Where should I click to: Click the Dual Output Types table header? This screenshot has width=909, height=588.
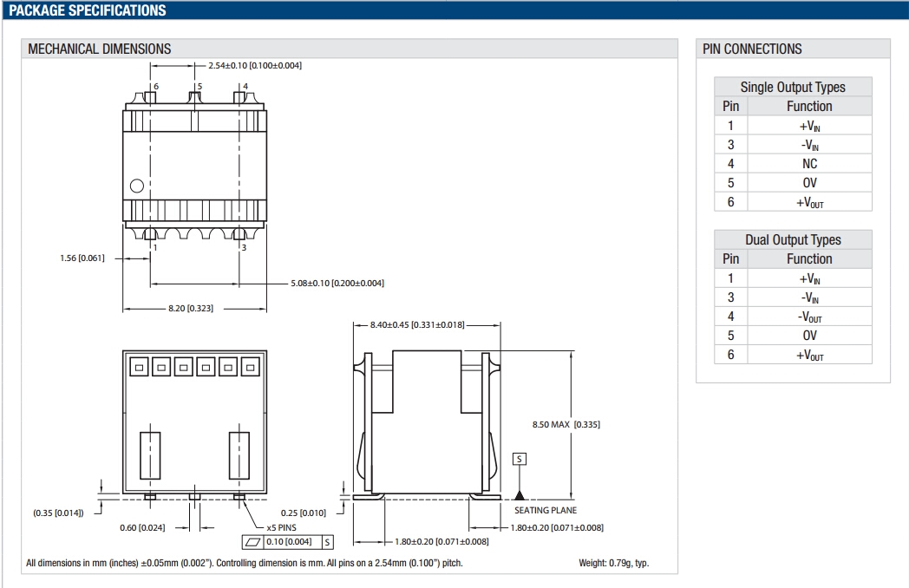792,239
